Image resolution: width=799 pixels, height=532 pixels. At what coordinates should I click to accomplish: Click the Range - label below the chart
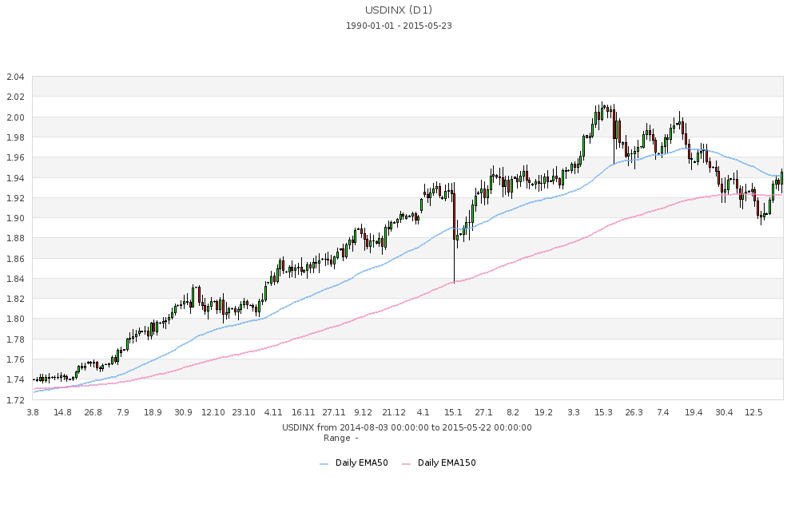pos(341,438)
